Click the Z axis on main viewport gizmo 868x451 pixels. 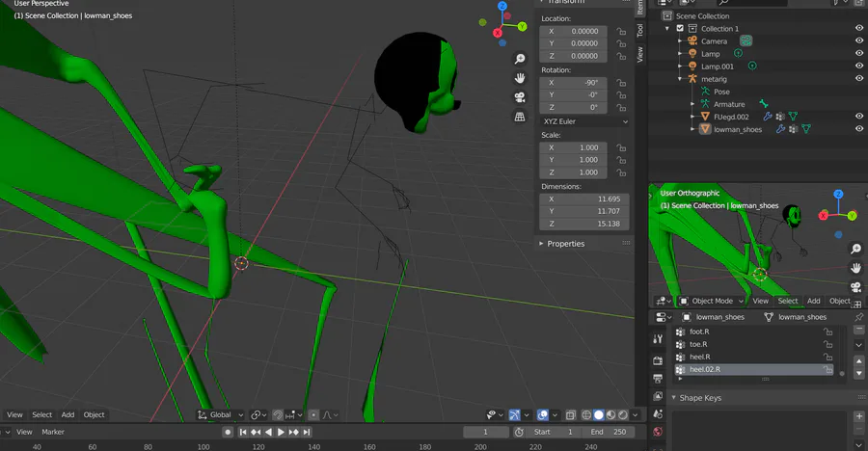[x=502, y=6]
